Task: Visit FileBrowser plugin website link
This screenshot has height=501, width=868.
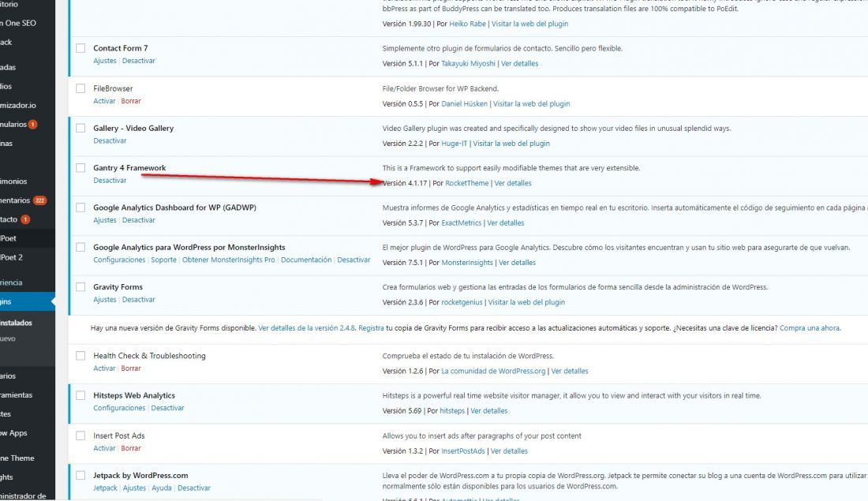Action: pos(531,104)
